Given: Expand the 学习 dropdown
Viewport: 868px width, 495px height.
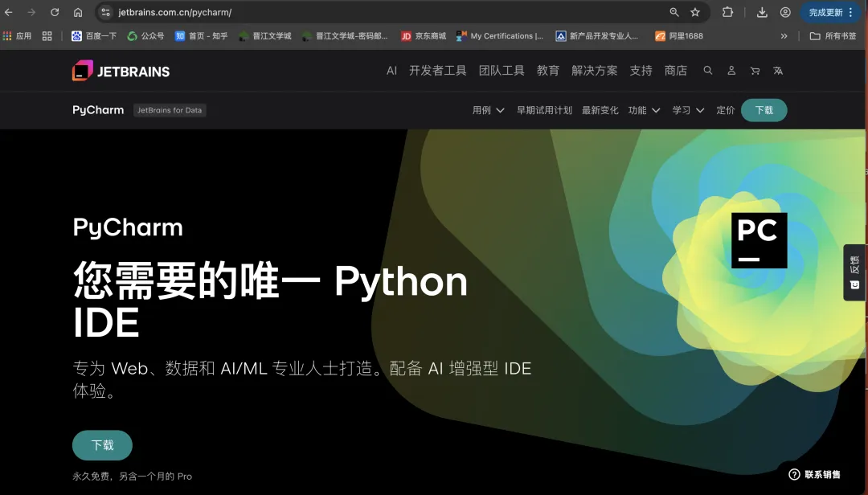Looking at the screenshot, I should point(689,110).
